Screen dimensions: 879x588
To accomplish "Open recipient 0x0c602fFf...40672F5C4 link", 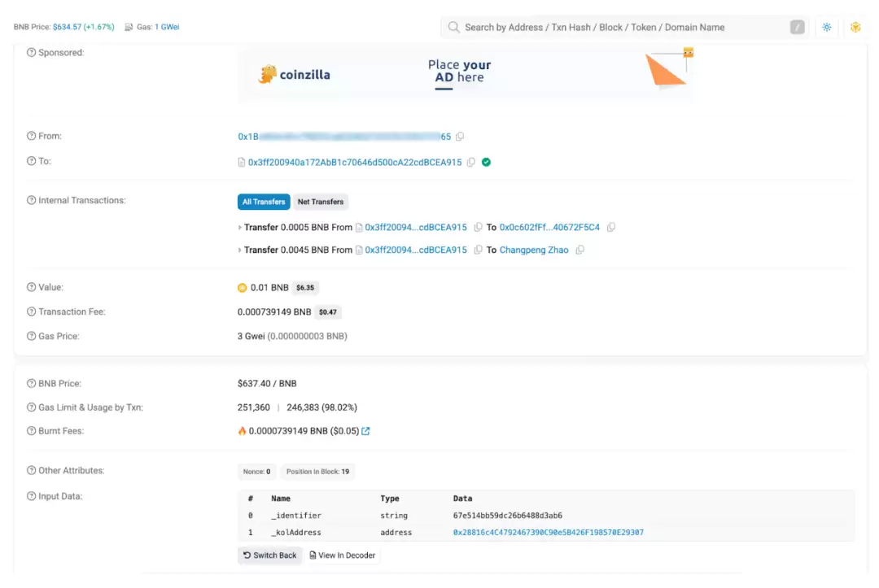I will tap(549, 228).
